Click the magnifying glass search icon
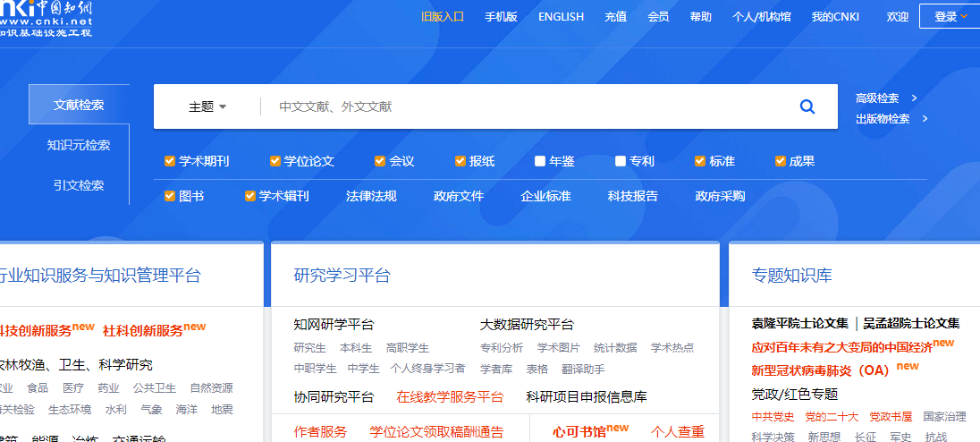Viewport: 980px width, 442px height. [x=807, y=107]
